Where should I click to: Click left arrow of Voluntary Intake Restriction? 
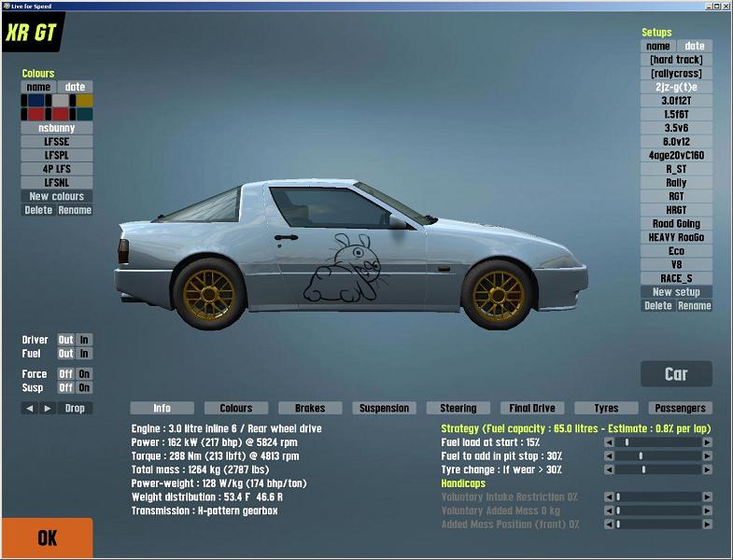click(609, 497)
